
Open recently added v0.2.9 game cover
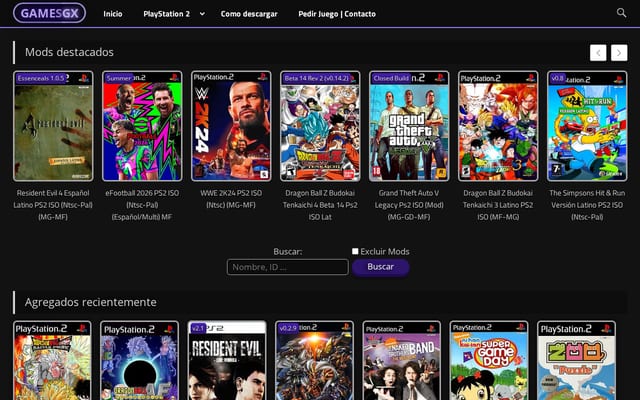point(314,360)
